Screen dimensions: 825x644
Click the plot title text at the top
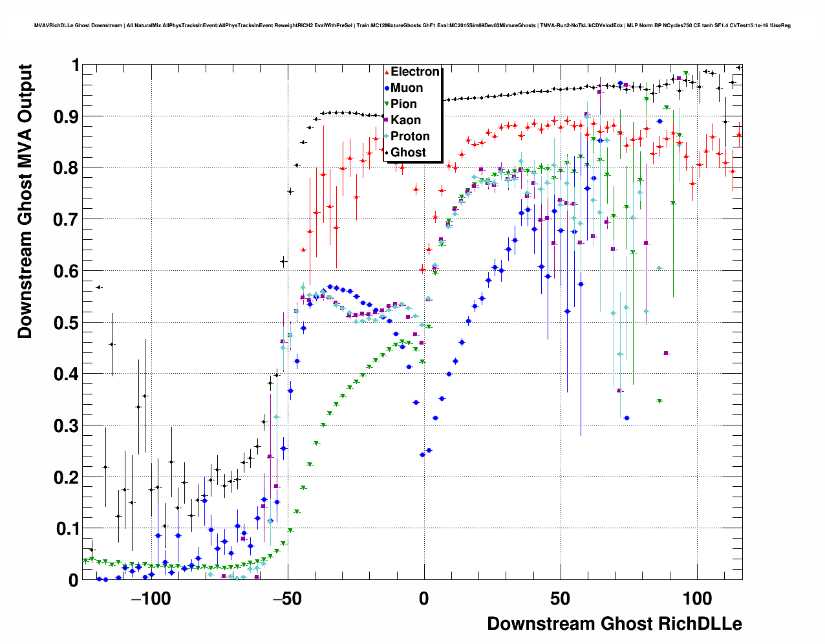coord(412,26)
